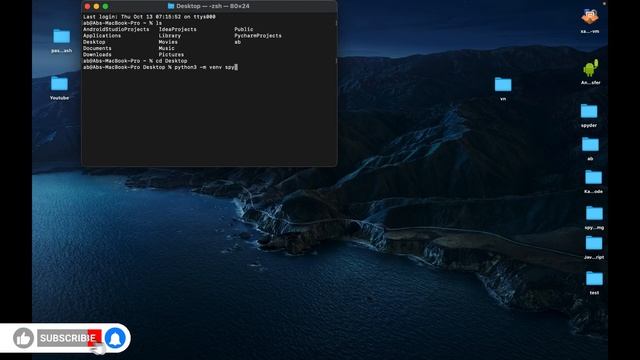Select the Jav...ript folder on the desktop
Screen dimensions: 640x360
tap(594, 243)
